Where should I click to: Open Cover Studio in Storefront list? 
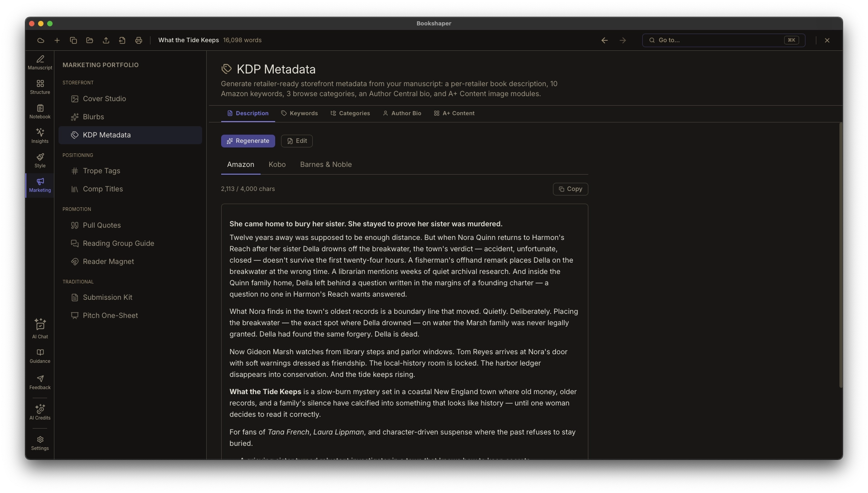(x=130, y=99)
